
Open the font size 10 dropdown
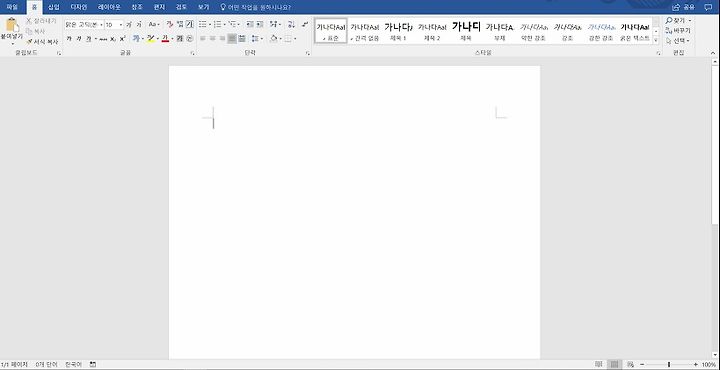click(121, 25)
